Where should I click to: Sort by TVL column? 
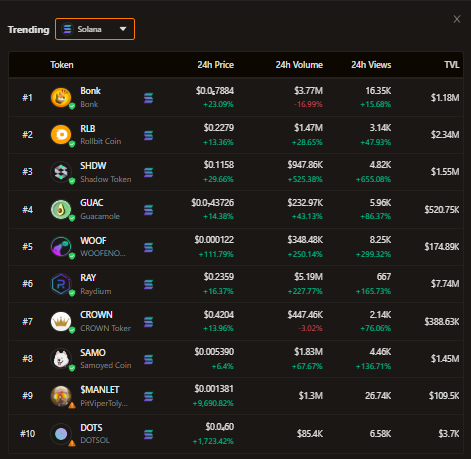pyautogui.click(x=452, y=65)
